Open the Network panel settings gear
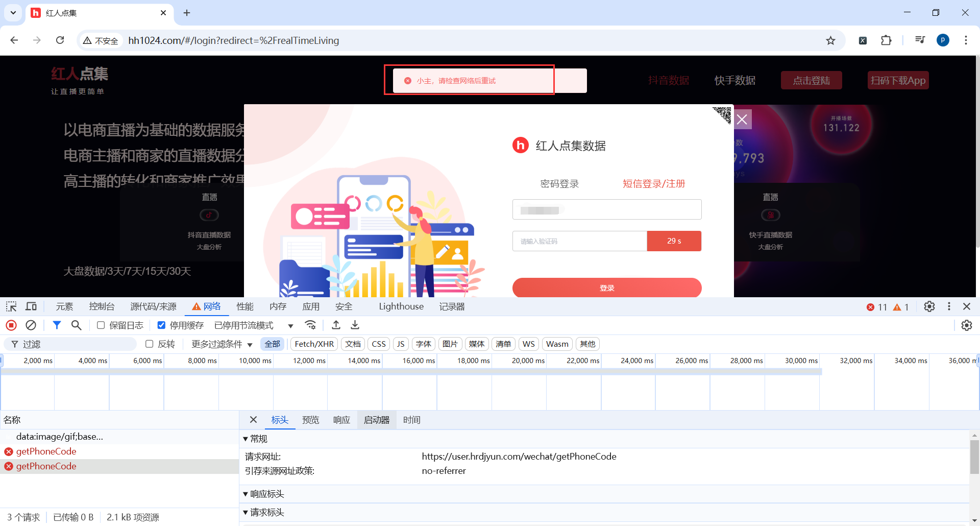This screenshot has height=526, width=980. [967, 325]
